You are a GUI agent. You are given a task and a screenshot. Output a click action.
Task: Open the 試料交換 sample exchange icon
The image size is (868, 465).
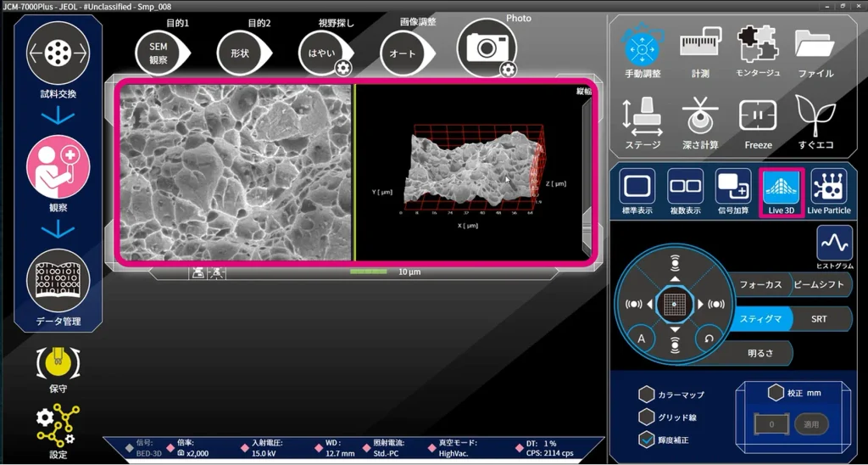(58, 53)
